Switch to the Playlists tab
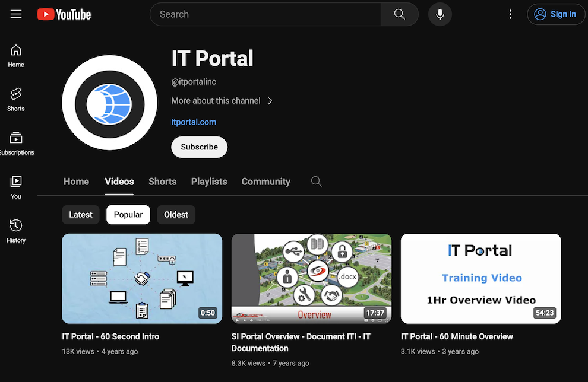The width and height of the screenshot is (588, 382). tap(208, 182)
